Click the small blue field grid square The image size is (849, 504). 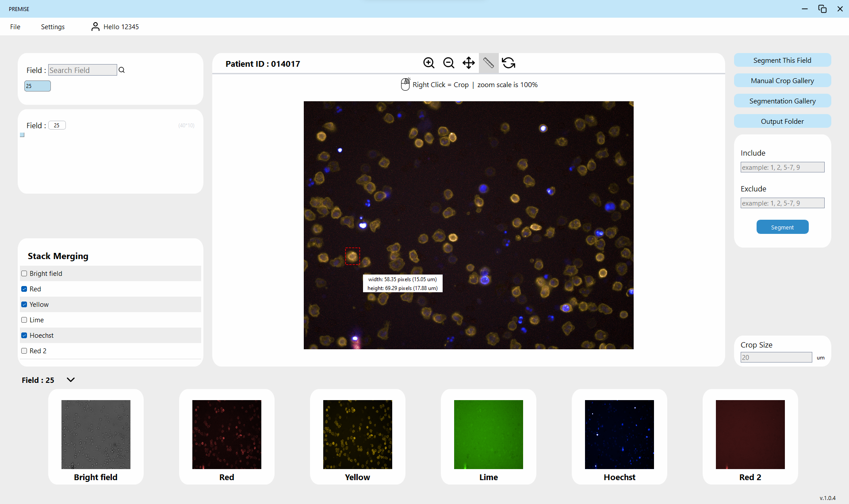pos(22,135)
